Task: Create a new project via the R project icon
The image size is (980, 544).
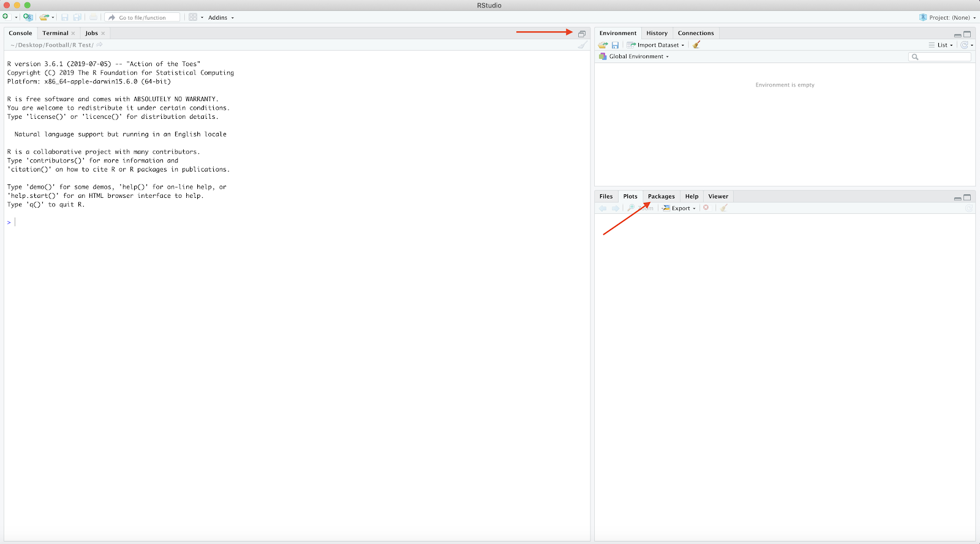Action: pos(28,17)
